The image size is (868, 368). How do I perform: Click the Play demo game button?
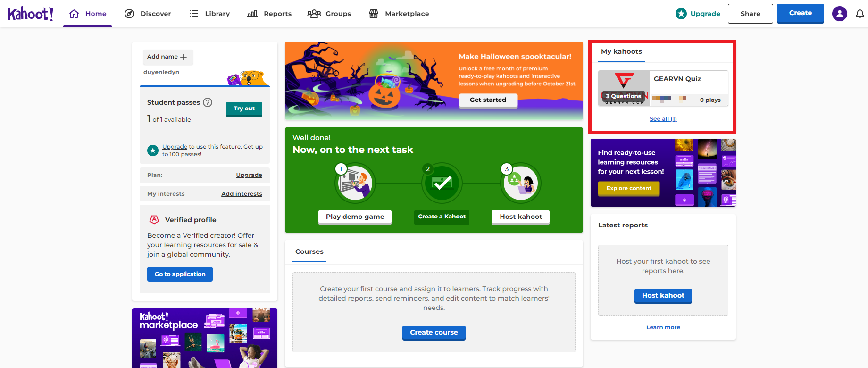[x=355, y=217]
